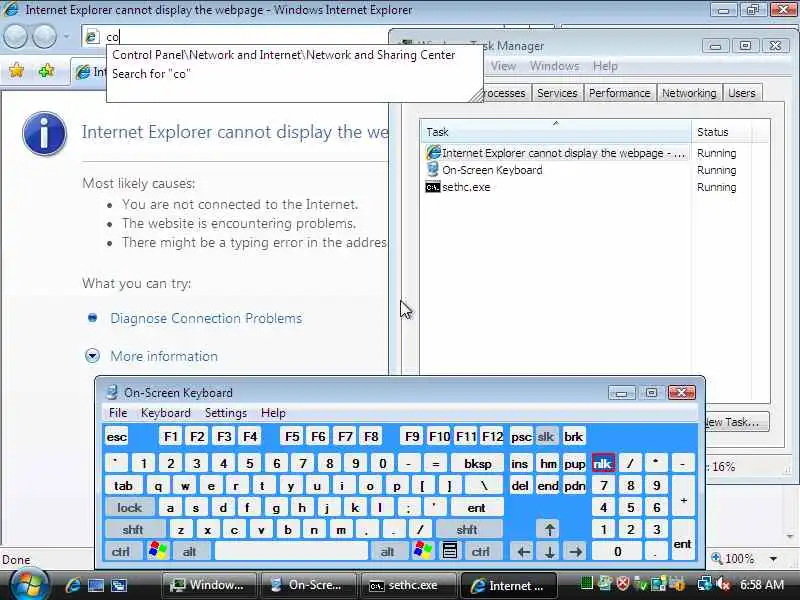Click the right arrow key
This screenshot has width=800, height=600.
(x=576, y=552)
